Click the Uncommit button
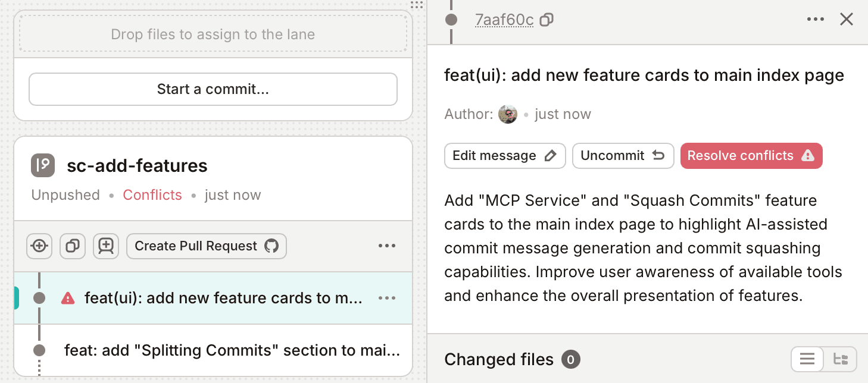This screenshot has height=383, width=868. coord(623,155)
